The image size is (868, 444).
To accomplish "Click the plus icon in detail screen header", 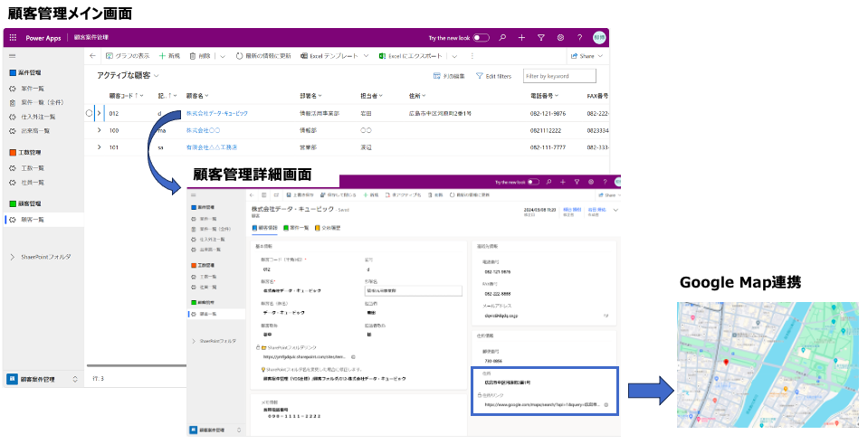I will click(562, 182).
